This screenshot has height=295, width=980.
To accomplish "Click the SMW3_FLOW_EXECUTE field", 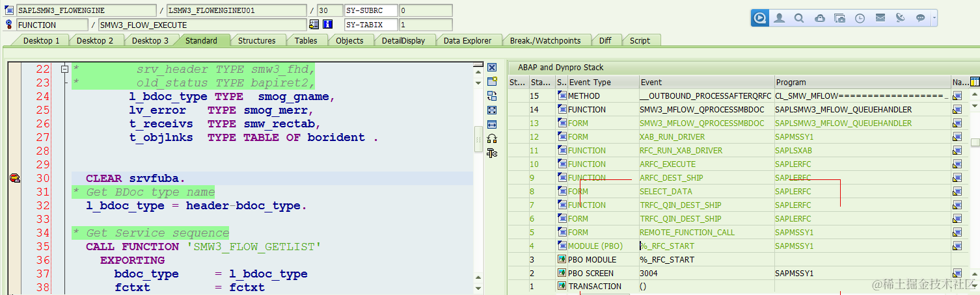I will coord(202,25).
